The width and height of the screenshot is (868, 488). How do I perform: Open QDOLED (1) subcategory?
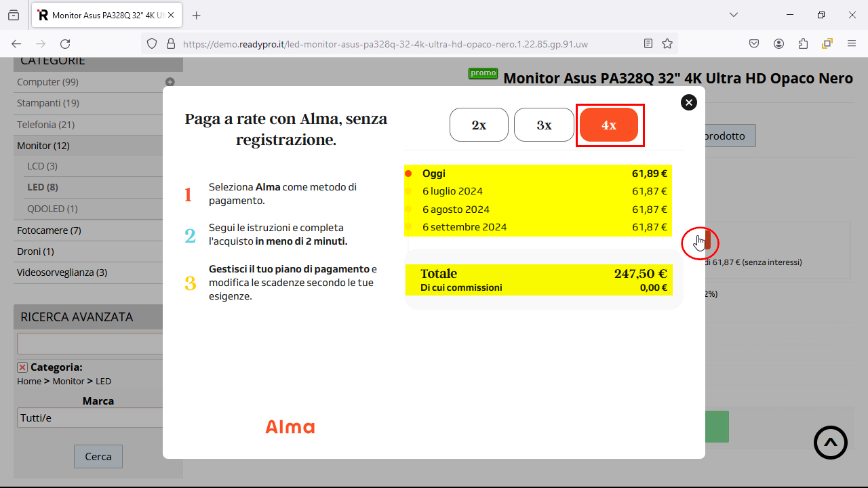52,209
